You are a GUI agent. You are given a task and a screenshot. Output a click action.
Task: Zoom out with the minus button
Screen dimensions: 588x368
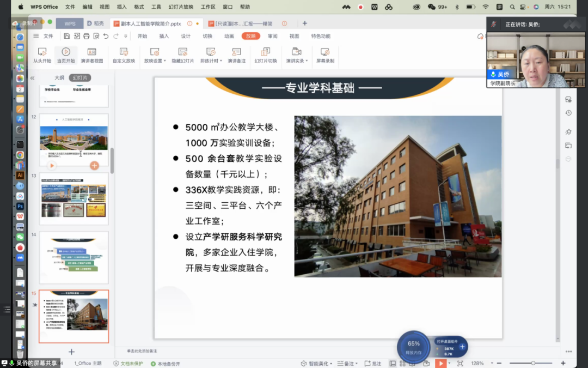pos(499,364)
